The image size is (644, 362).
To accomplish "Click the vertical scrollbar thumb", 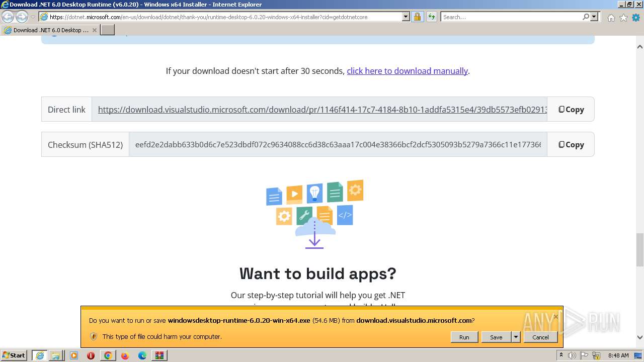I will pyautogui.click(x=639, y=249).
